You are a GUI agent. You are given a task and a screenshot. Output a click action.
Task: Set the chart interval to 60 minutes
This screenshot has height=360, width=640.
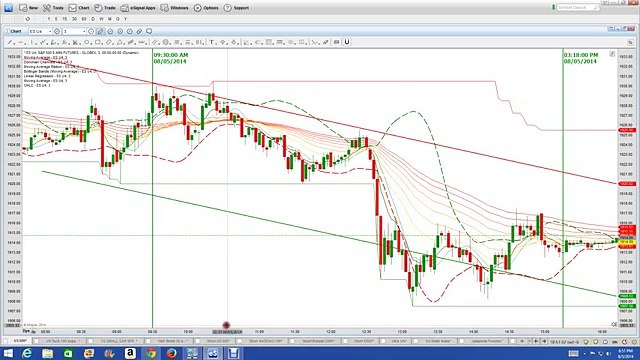pos(84,19)
